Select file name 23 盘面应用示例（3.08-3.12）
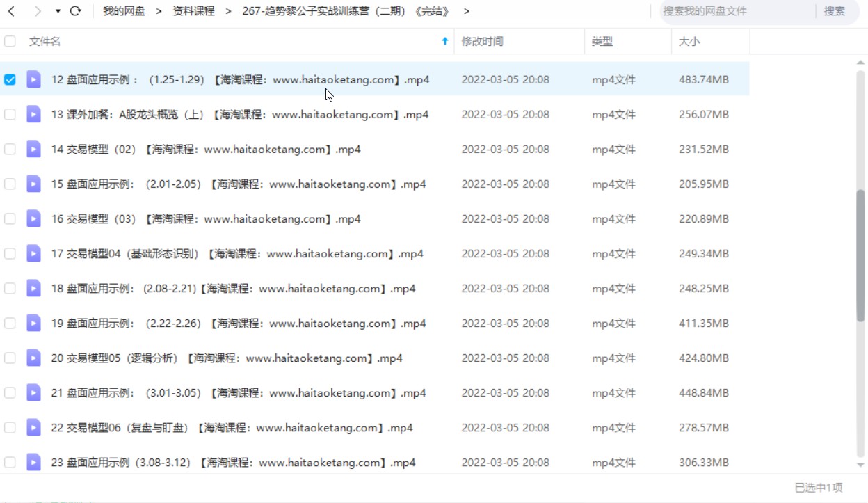This screenshot has height=503, width=868. pos(233,462)
